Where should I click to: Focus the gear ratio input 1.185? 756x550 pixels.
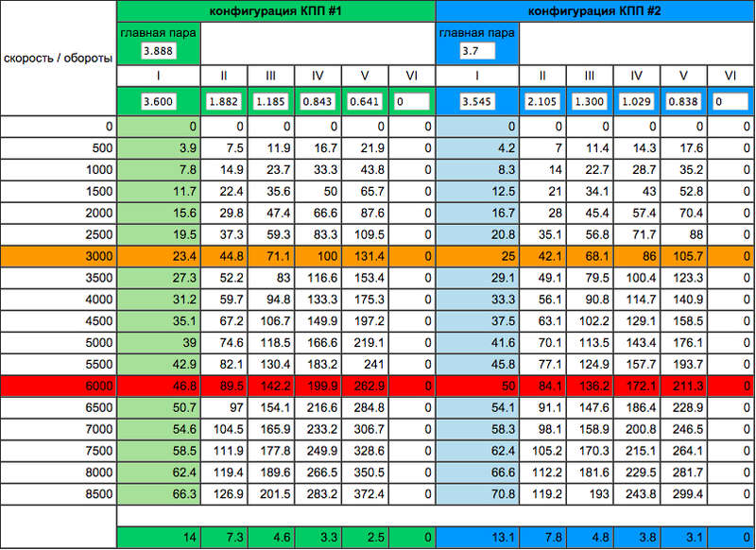point(271,101)
